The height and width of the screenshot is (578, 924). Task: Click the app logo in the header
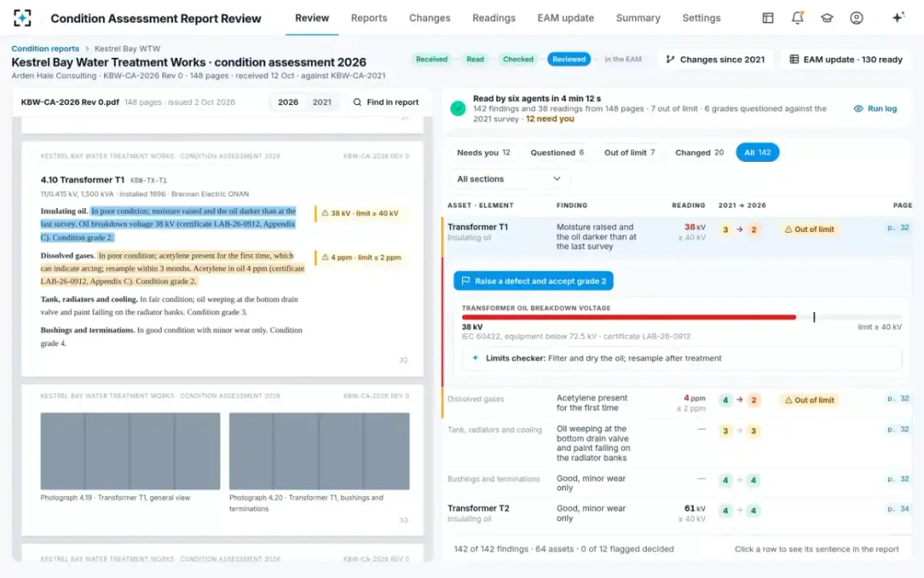[23, 18]
